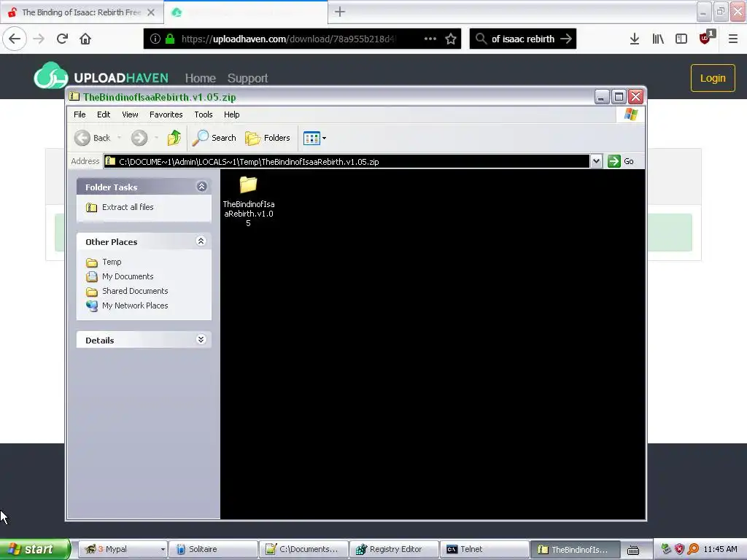Open My Documents in Other Places
Viewport: 747px width, 560px height.
coord(128,276)
